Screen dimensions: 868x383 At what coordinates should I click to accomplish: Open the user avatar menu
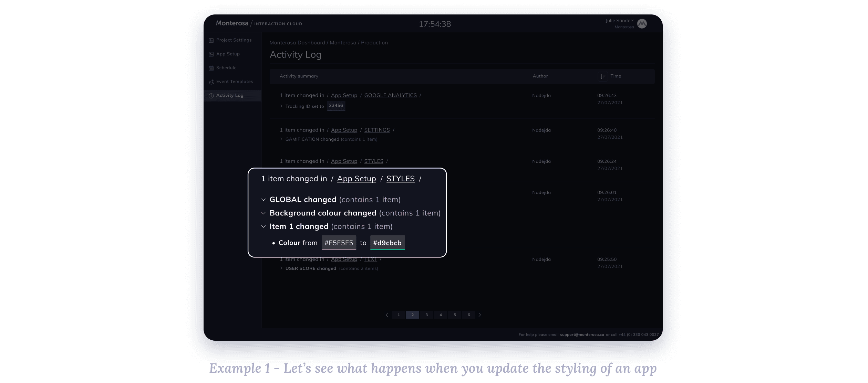click(x=642, y=24)
